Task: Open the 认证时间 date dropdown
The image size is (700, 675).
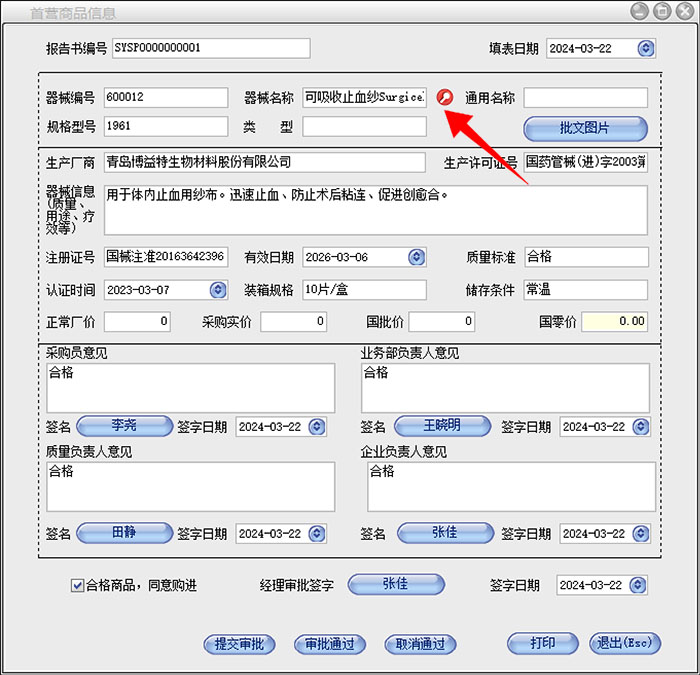Action: [217, 290]
